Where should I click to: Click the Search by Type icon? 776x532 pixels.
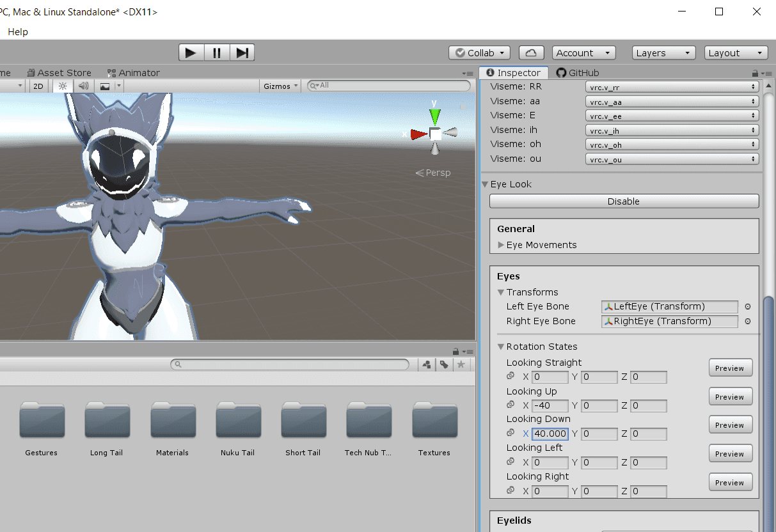click(x=427, y=364)
